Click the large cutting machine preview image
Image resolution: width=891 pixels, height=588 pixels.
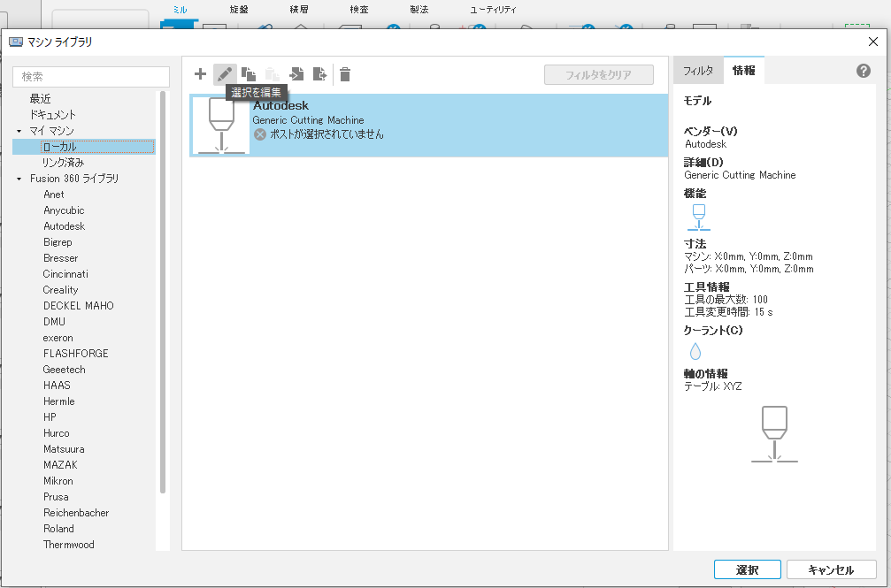coord(774,434)
